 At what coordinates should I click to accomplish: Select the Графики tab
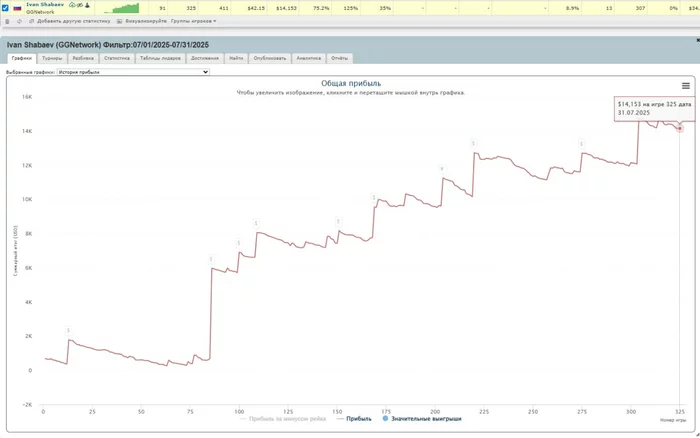tap(22, 58)
